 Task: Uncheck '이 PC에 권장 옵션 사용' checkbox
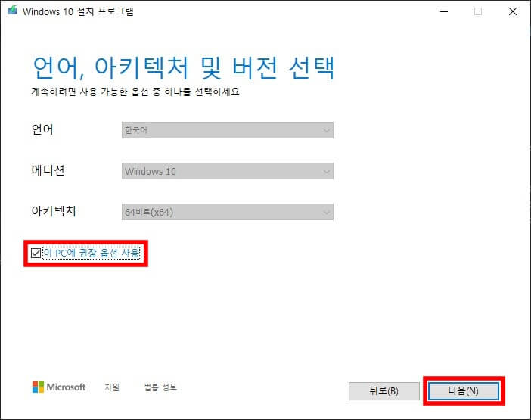click(36, 253)
